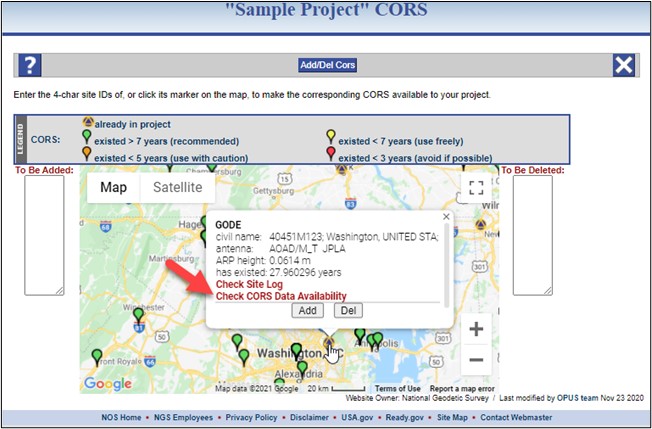Focus the To Be Deleted text box

(x=533, y=235)
